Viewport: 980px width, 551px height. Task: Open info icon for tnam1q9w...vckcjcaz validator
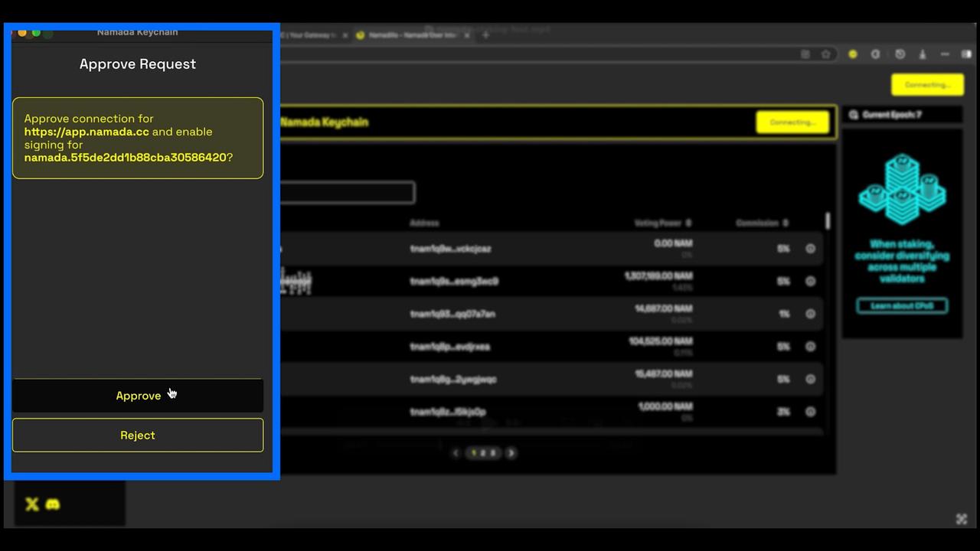click(810, 249)
